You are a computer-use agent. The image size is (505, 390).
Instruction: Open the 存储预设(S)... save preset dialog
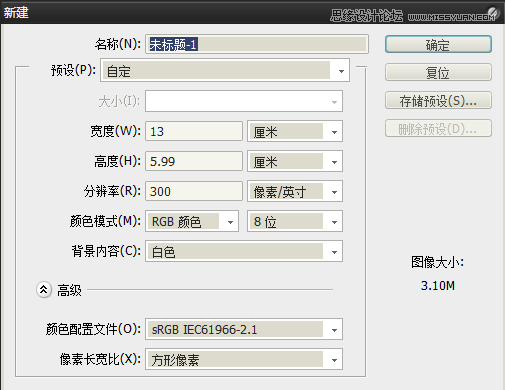pos(438,100)
